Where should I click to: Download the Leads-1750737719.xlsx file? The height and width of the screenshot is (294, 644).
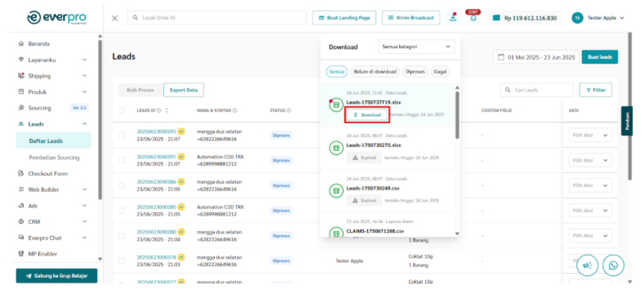pyautogui.click(x=366, y=114)
